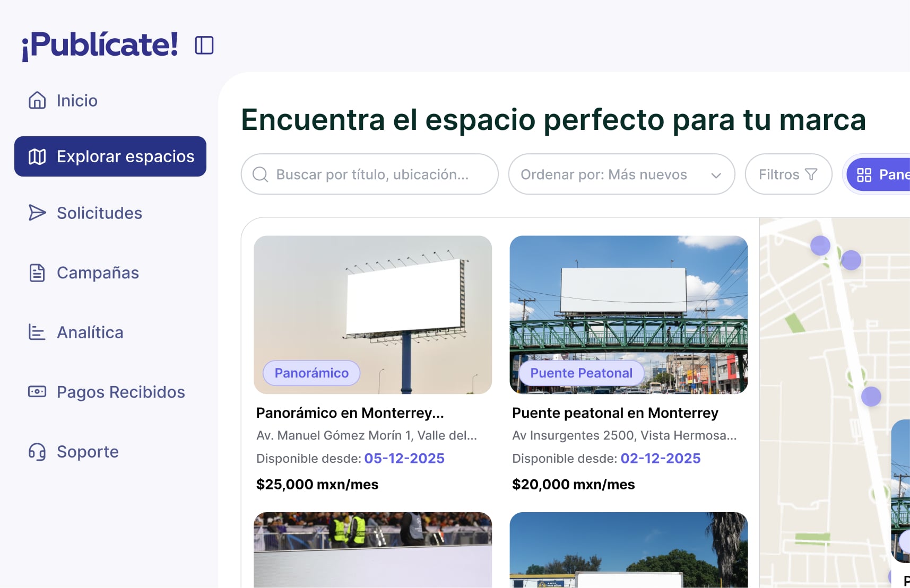Expand the sort order chevron arrow
This screenshot has width=910, height=588.
tap(716, 175)
